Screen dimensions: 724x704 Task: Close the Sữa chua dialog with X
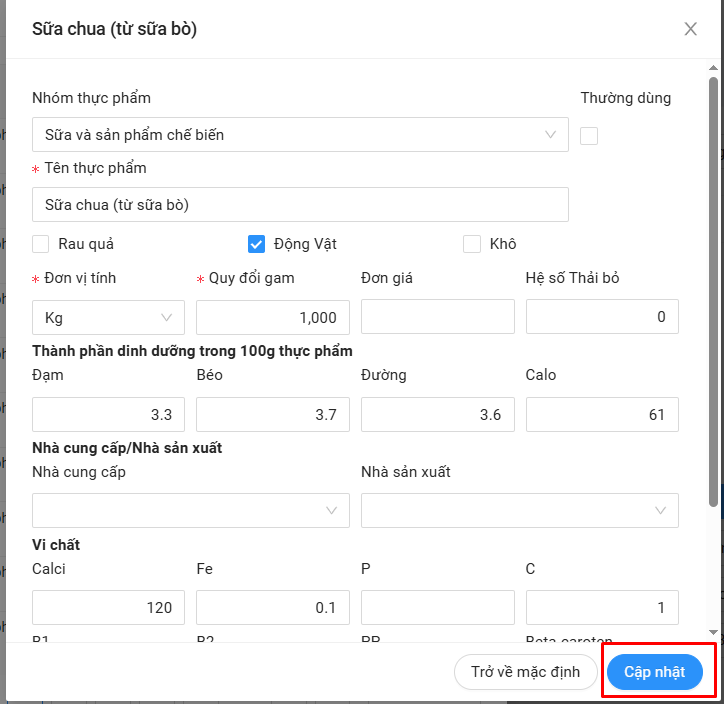pos(690,29)
